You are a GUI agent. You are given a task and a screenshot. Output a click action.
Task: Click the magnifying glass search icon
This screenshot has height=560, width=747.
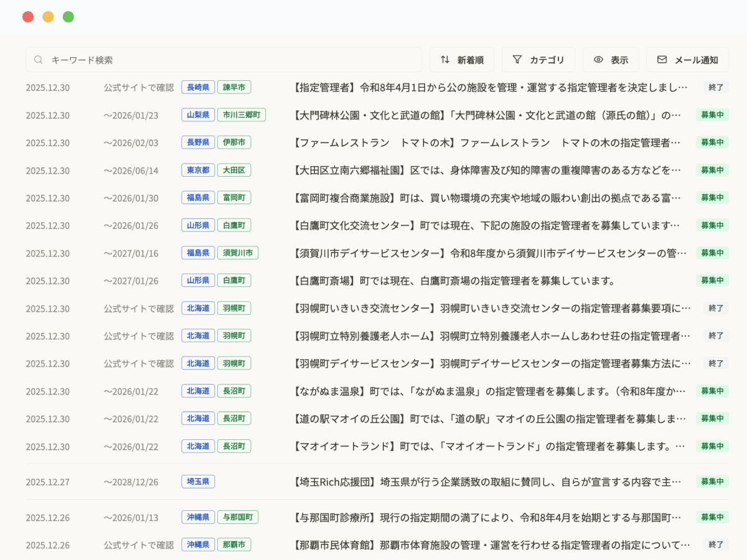[x=39, y=59]
